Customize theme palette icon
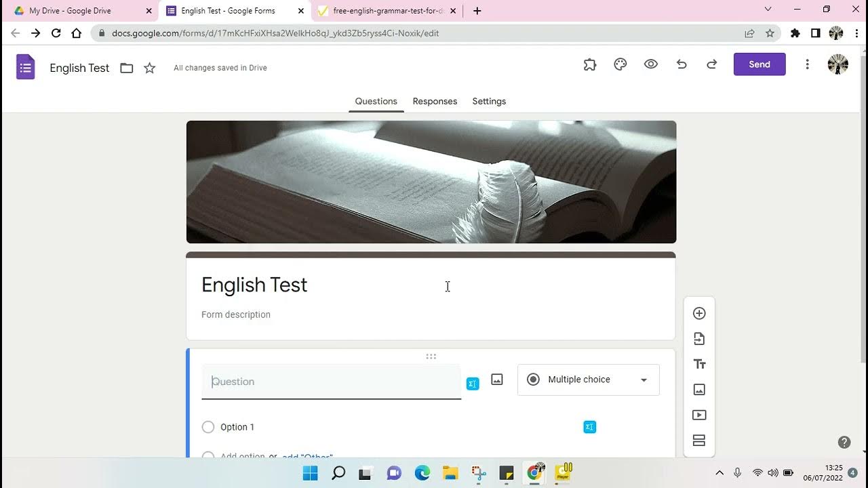 click(x=620, y=64)
